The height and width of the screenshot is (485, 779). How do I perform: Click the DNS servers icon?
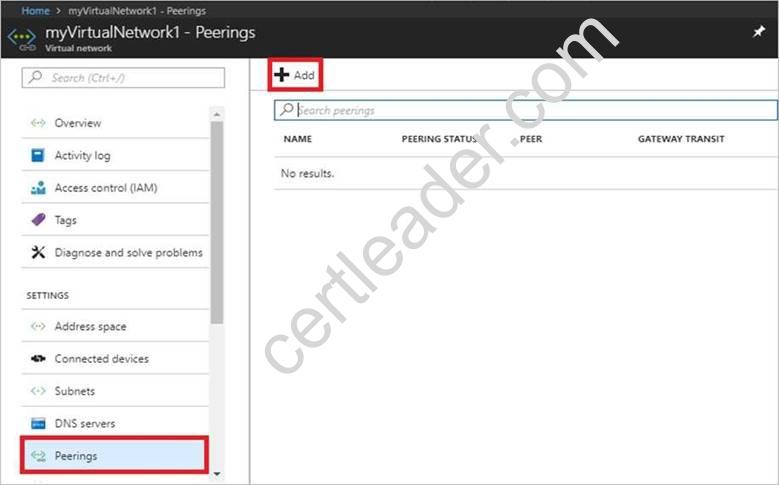[38, 423]
